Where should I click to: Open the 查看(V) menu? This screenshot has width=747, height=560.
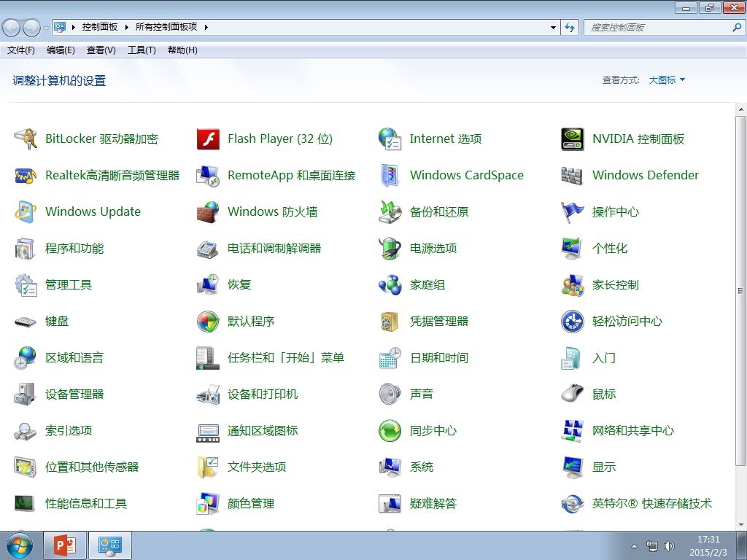(x=101, y=50)
